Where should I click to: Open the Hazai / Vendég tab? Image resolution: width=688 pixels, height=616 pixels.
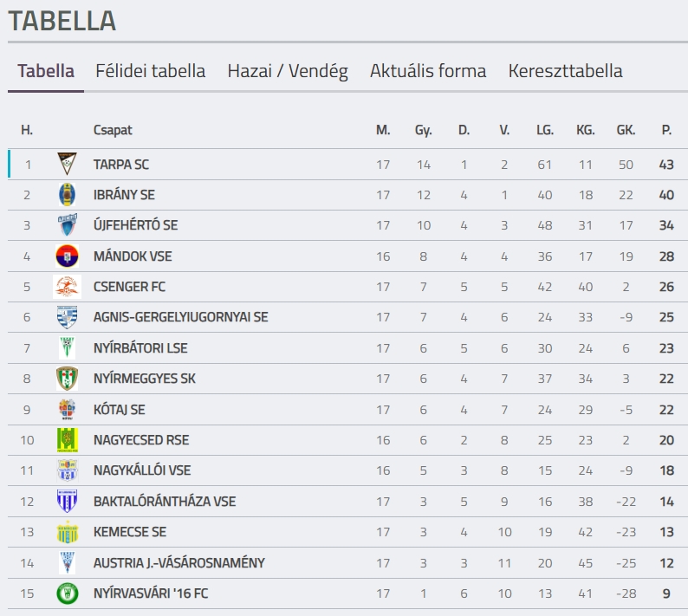pos(288,71)
